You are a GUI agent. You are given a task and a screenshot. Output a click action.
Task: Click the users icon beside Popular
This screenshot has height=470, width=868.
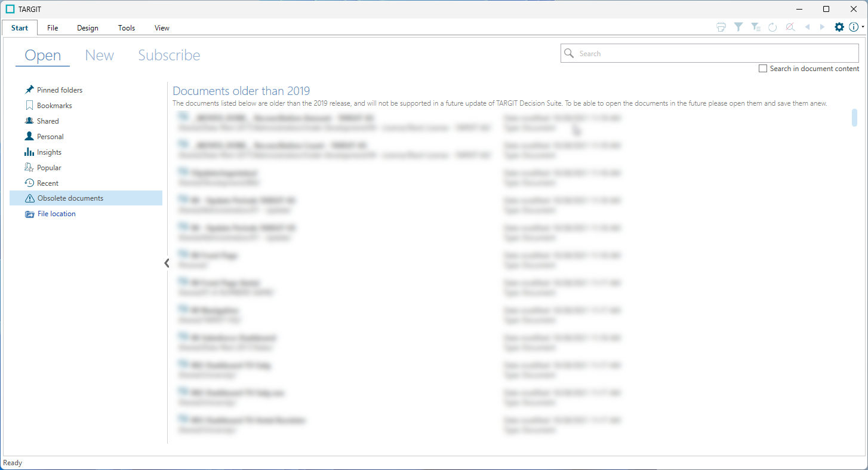click(x=29, y=167)
